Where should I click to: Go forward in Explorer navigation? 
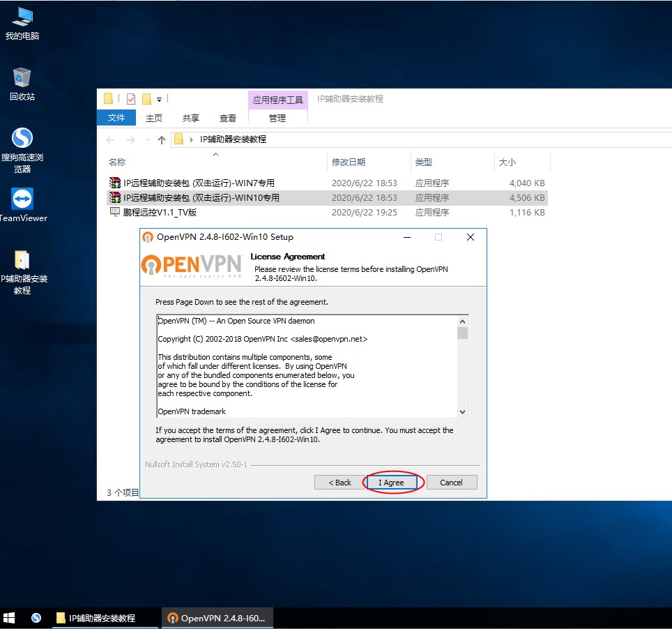coord(131,139)
